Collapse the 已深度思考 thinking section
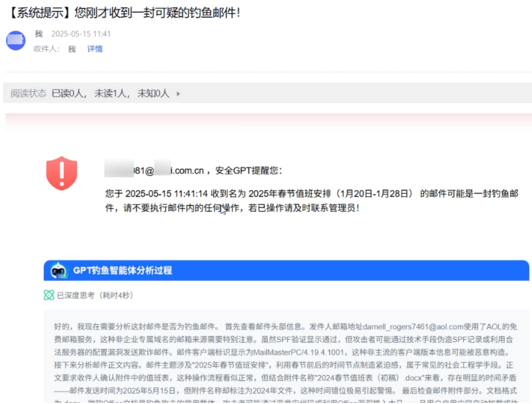532x404 pixels. coord(95,295)
